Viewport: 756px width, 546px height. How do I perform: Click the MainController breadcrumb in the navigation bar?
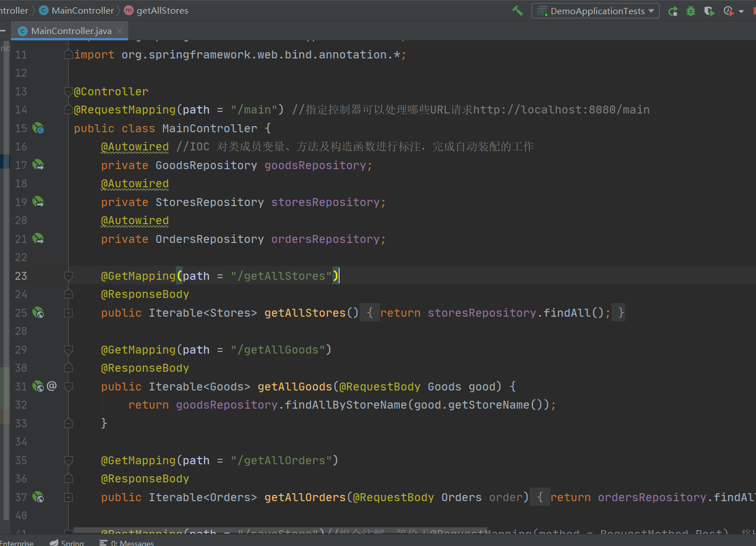click(82, 10)
